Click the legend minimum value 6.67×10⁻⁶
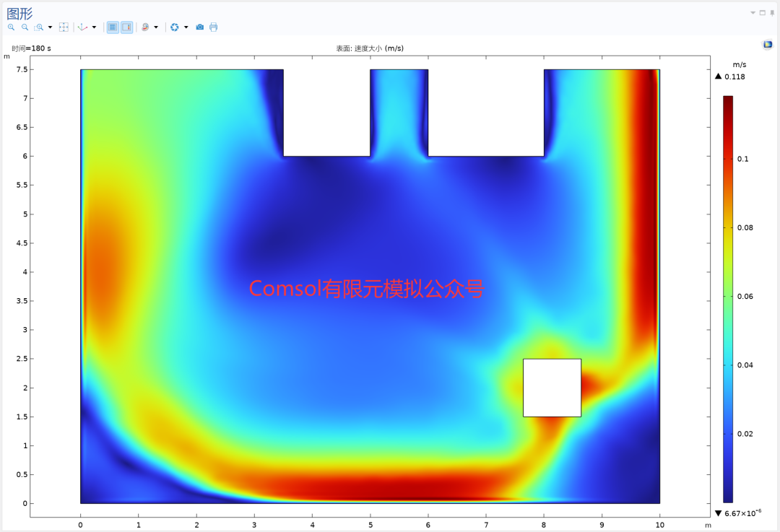Viewport: 780px width, 532px height. click(x=742, y=513)
